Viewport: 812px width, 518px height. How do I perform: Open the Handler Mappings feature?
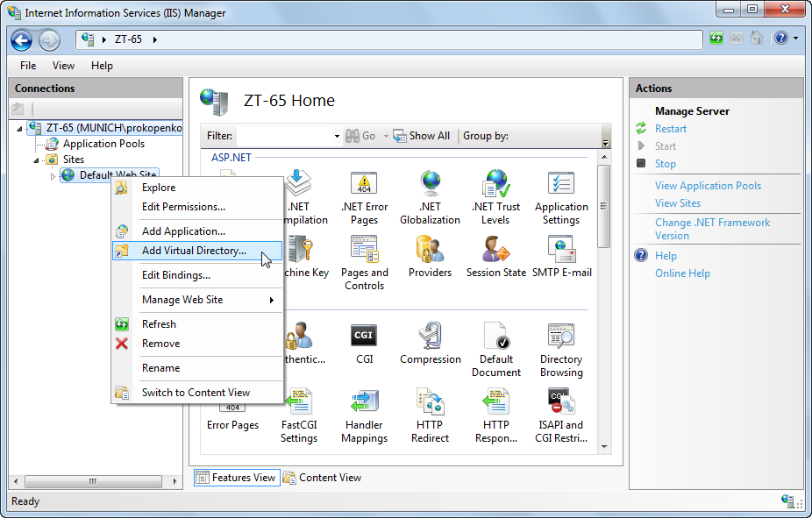(x=364, y=415)
